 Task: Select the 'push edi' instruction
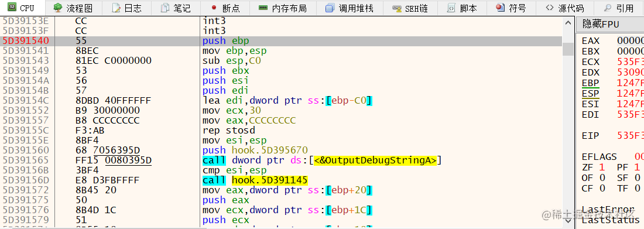226,90
